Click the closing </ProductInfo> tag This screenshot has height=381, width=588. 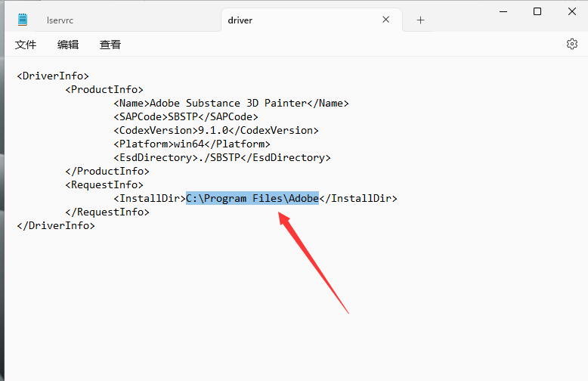(107, 171)
